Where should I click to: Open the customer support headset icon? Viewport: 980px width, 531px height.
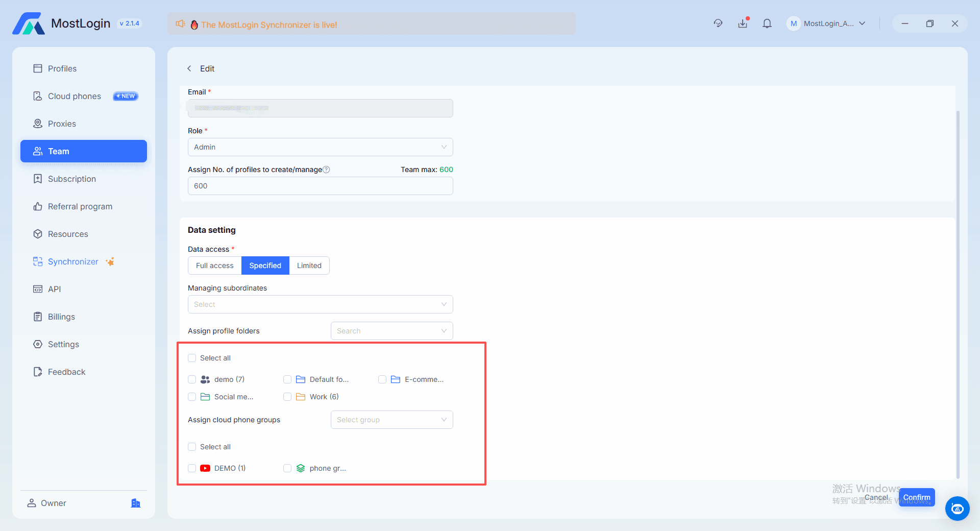[x=718, y=23]
